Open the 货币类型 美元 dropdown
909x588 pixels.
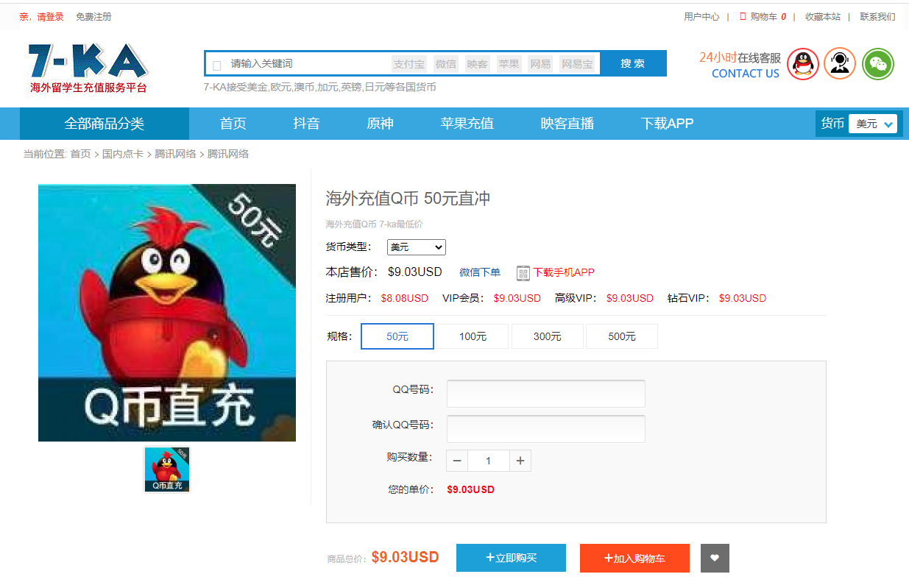417,247
